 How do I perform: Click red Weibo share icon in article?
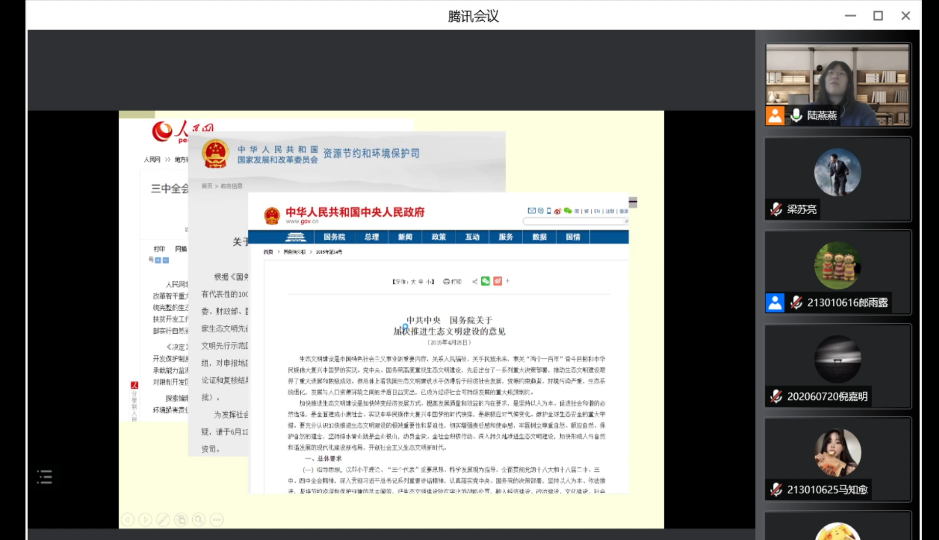coord(498,281)
